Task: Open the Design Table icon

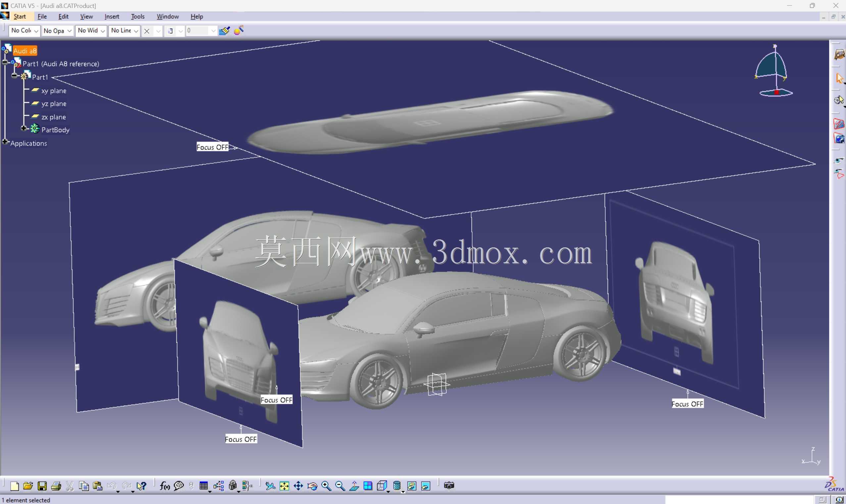Action: point(204,486)
